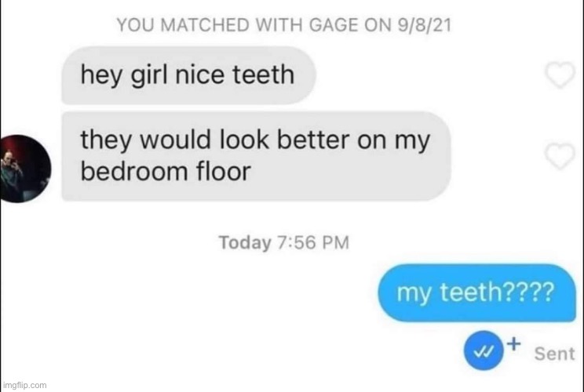Click the blue double-checkmark read receipt icon

tap(484, 350)
